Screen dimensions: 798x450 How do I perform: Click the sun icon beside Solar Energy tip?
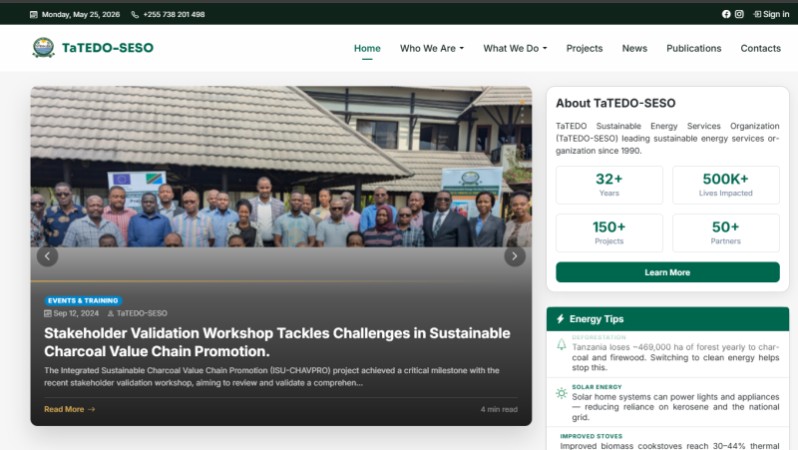coord(561,393)
